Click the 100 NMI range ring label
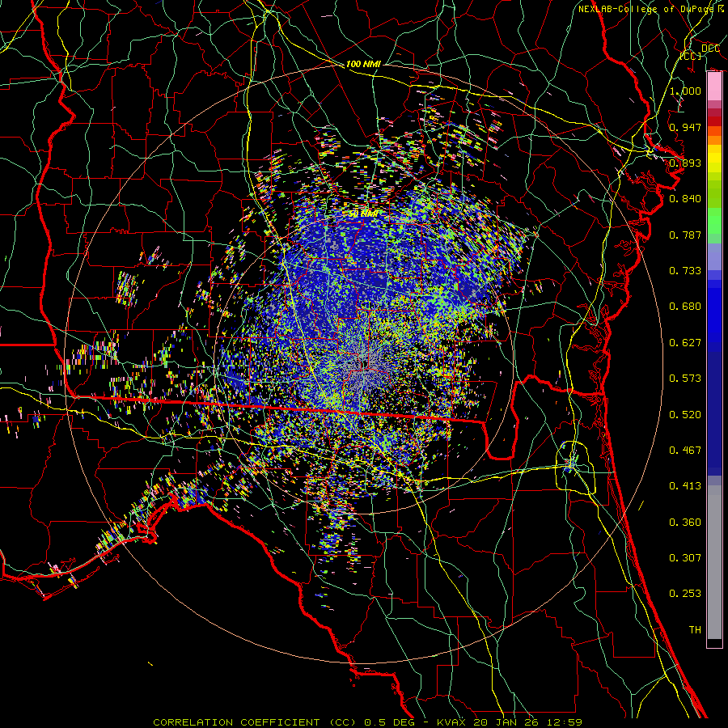This screenshot has height=728, width=728. [x=363, y=64]
